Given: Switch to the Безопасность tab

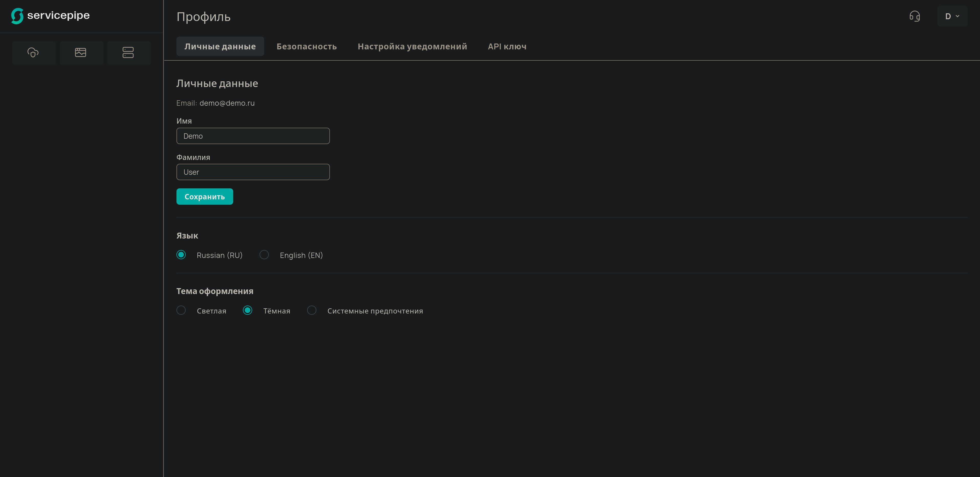Looking at the screenshot, I should coord(306,46).
